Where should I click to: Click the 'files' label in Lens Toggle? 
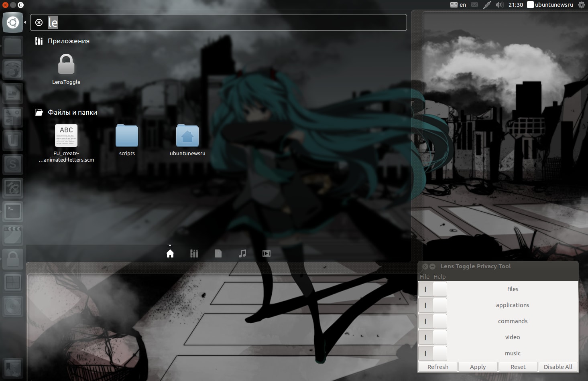click(513, 289)
